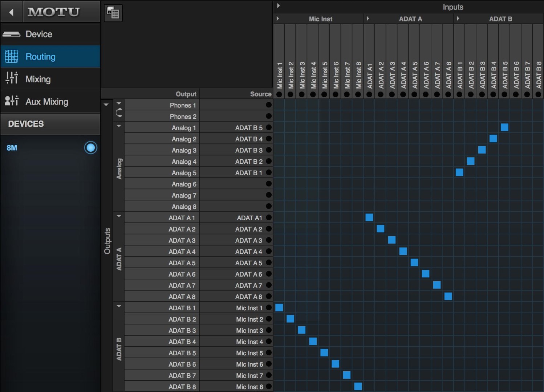This screenshot has height=392, width=544.
Task: Click the Analog 3 output label
Action: pos(184,150)
